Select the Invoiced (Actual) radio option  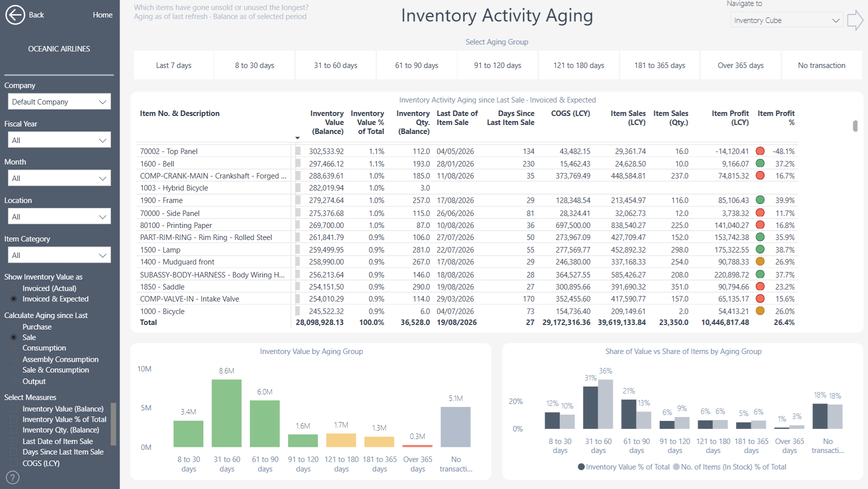pos(14,288)
